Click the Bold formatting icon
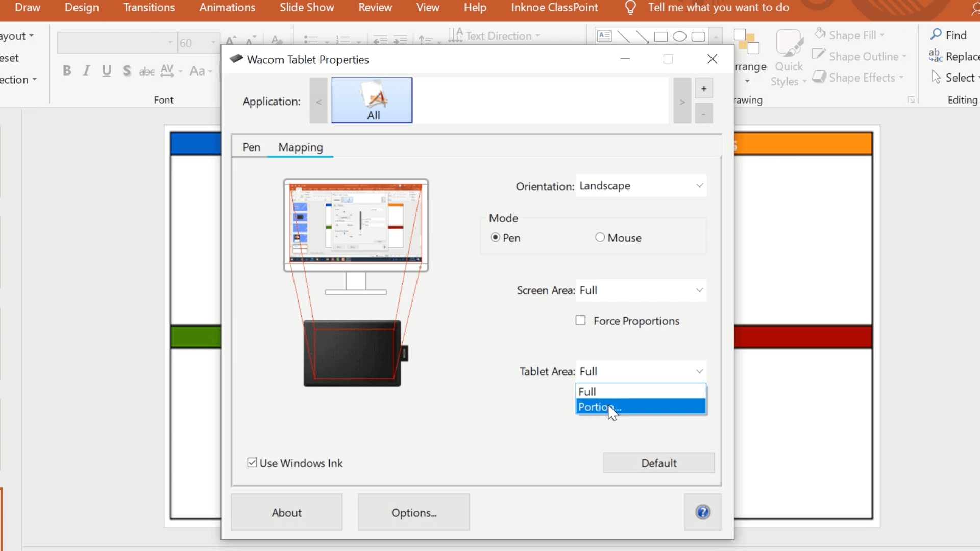The width and height of the screenshot is (980, 551). pos(67,71)
